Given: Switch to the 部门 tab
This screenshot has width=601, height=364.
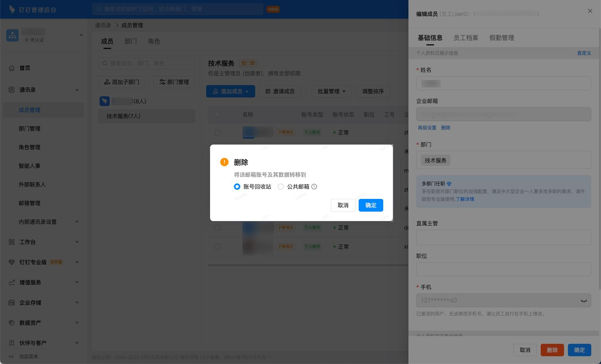Looking at the screenshot, I should tap(131, 41).
